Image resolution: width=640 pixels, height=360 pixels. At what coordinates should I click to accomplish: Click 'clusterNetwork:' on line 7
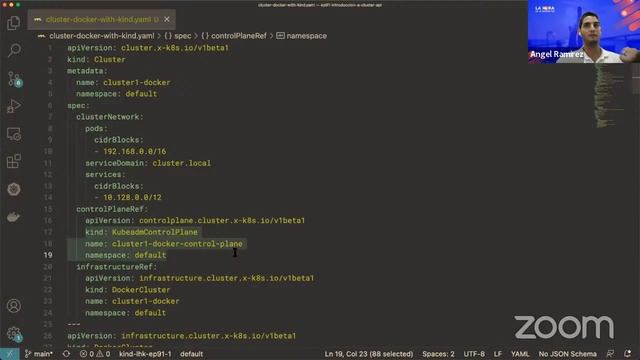[110, 117]
